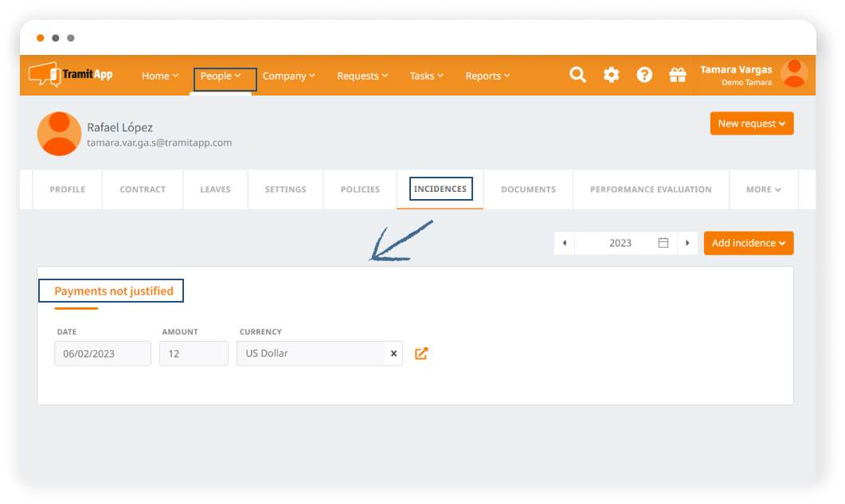845x504 pixels.
Task: Click the TramitApp logo
Action: click(71, 75)
